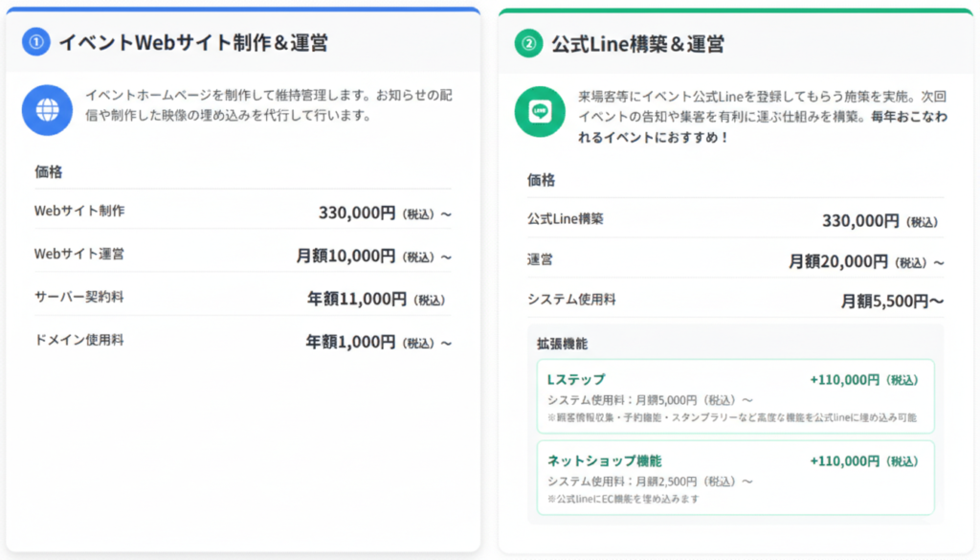Image resolution: width=980 pixels, height=560 pixels.
Task: Select the 公式Line構築&運営 heading
Action: [x=637, y=43]
